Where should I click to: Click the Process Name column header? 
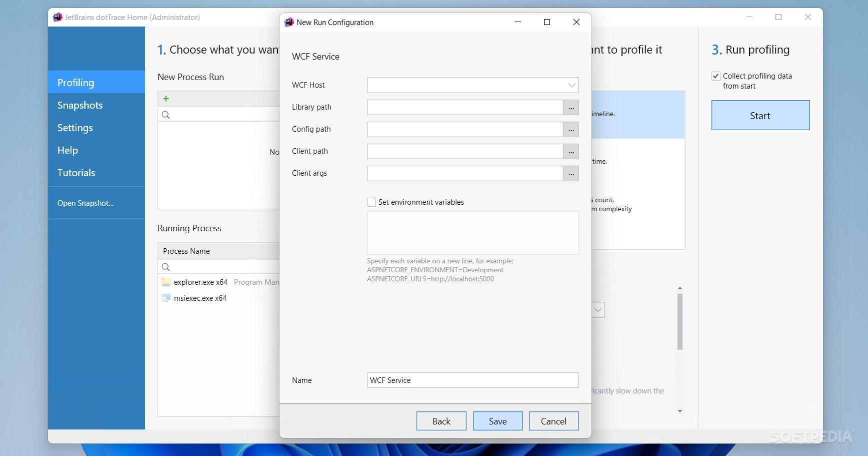(x=218, y=251)
